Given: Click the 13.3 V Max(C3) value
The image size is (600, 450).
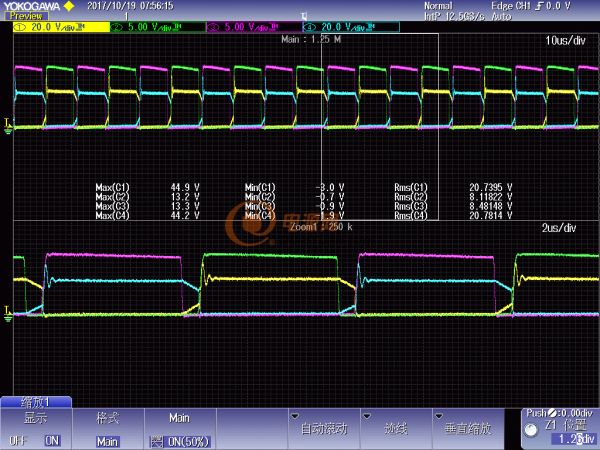Looking at the screenshot, I should (185, 206).
